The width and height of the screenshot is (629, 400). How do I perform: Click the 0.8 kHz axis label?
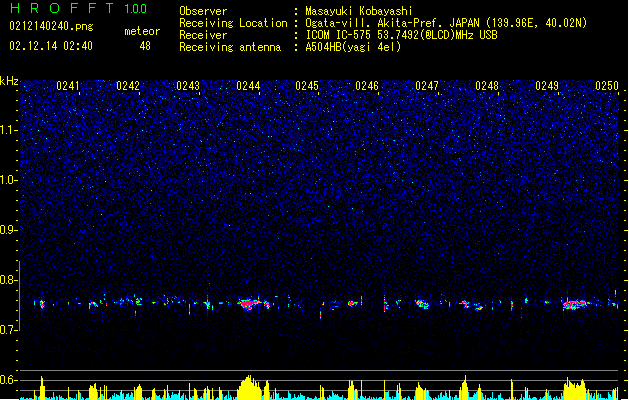[x=9, y=280]
